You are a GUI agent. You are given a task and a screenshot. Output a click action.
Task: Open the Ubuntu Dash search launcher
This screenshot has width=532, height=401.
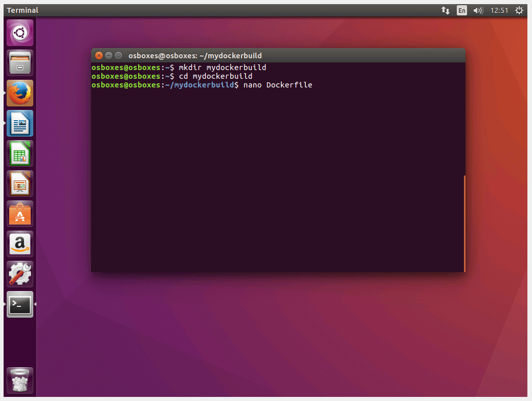[20, 33]
